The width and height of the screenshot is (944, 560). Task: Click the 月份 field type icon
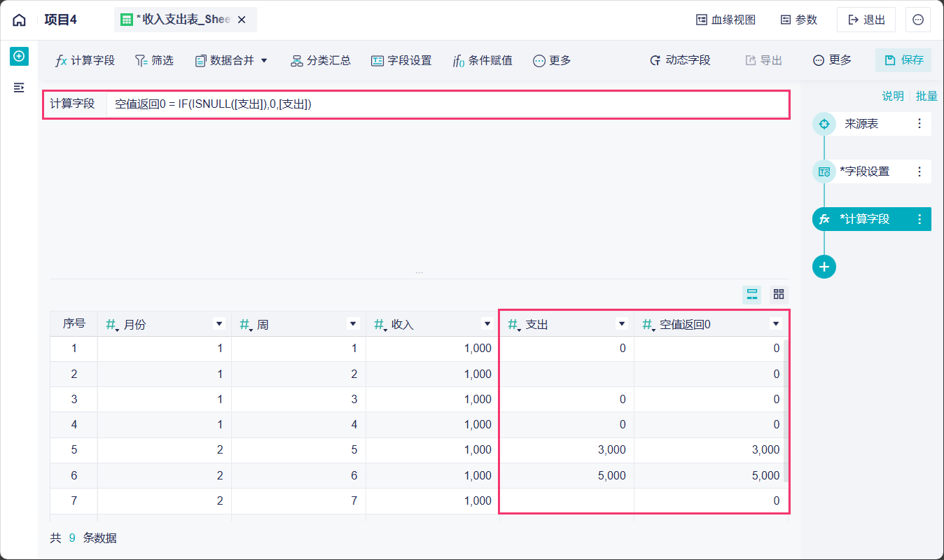111,324
